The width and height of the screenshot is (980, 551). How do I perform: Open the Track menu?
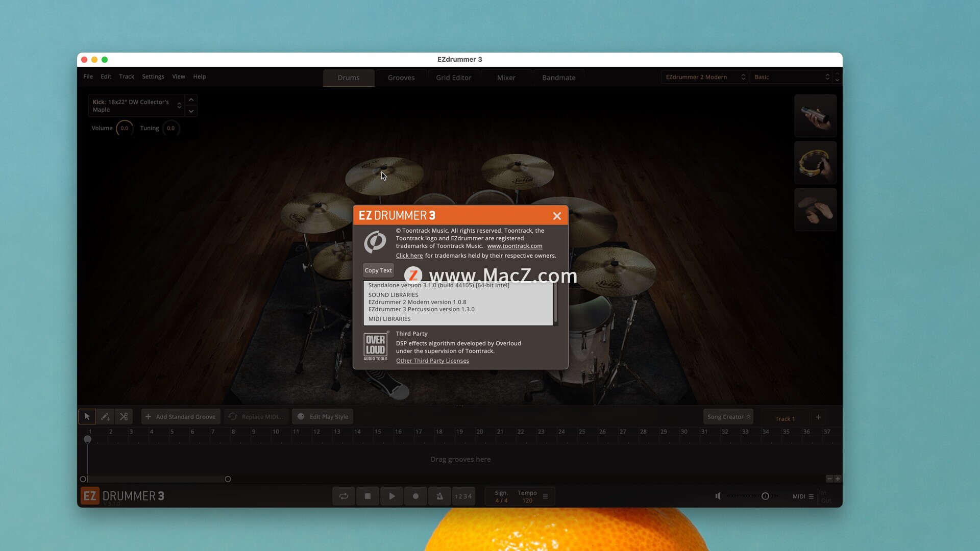127,77
